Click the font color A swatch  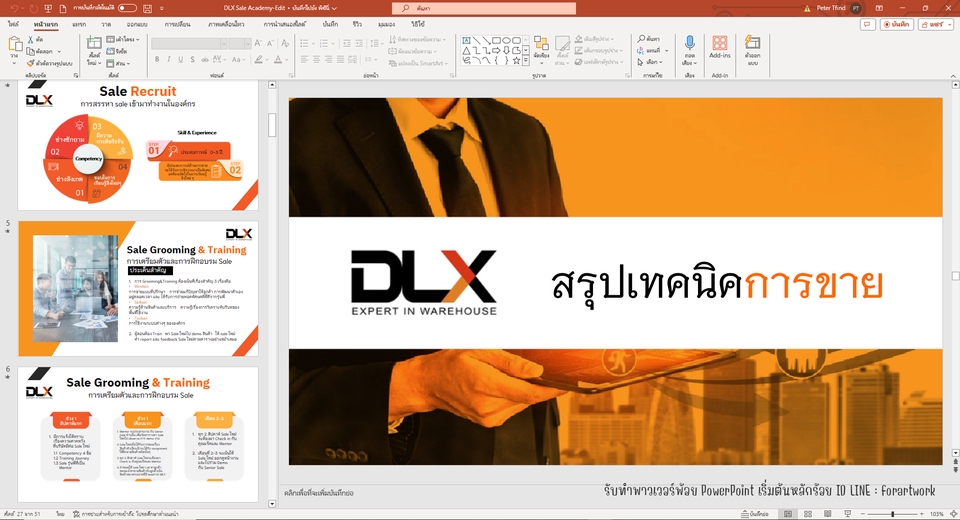pos(278,59)
